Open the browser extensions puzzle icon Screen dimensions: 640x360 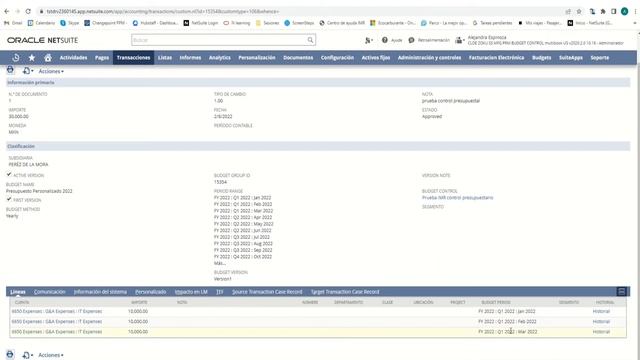pyautogui.click(x=603, y=11)
